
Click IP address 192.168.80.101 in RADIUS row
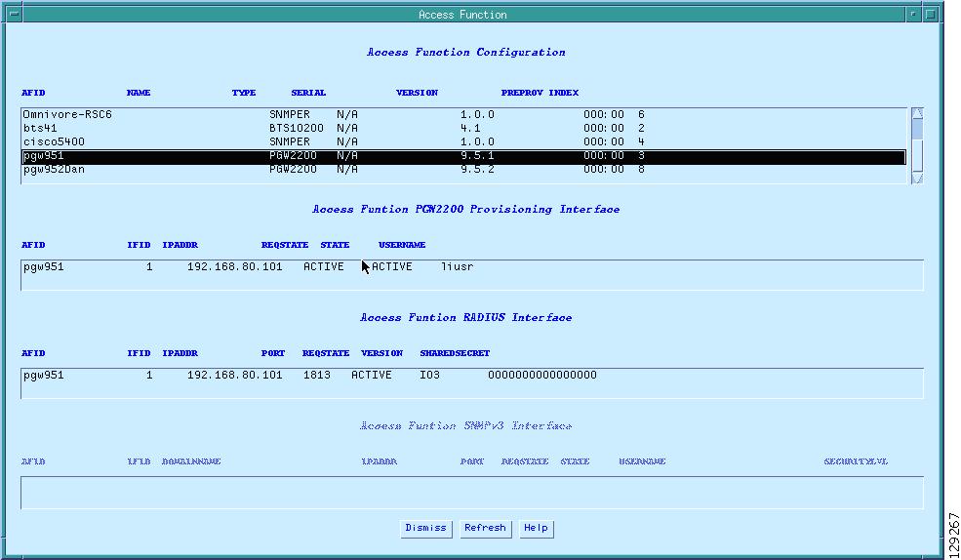tap(235, 375)
